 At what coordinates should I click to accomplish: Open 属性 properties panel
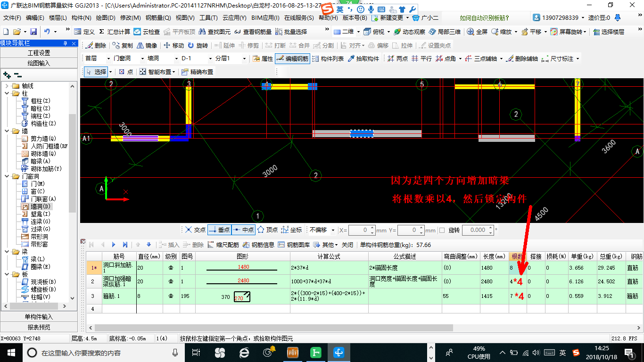click(x=263, y=58)
